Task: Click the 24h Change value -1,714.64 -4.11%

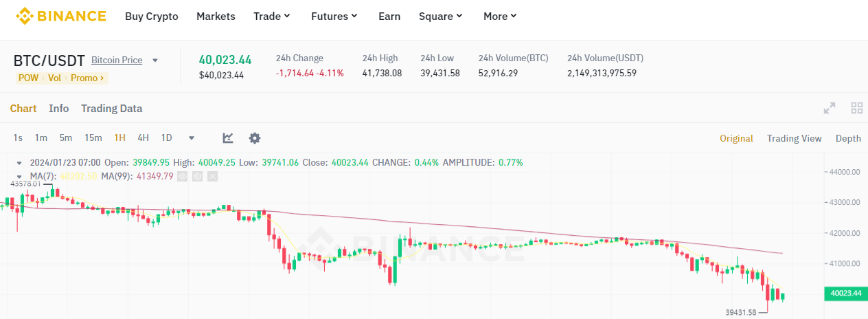Action: click(x=310, y=73)
